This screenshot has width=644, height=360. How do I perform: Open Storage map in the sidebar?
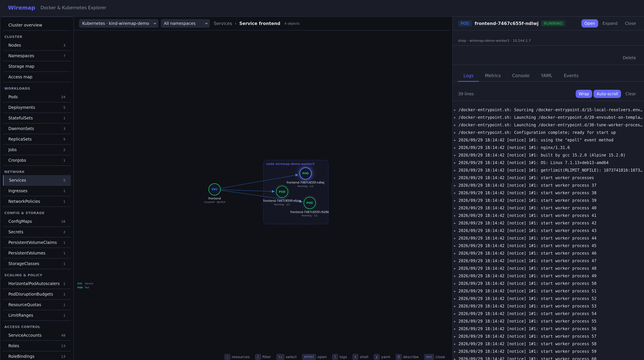click(37, 66)
